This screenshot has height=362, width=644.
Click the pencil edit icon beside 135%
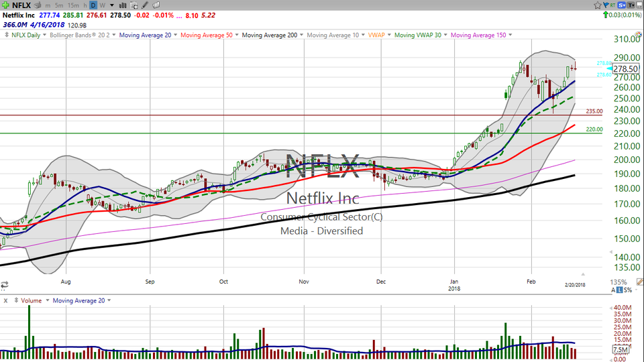(x=639, y=282)
